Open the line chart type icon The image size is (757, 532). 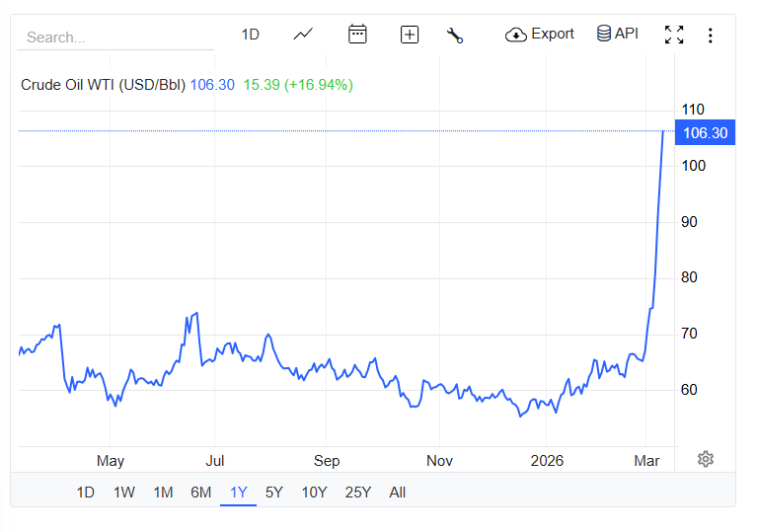(303, 35)
